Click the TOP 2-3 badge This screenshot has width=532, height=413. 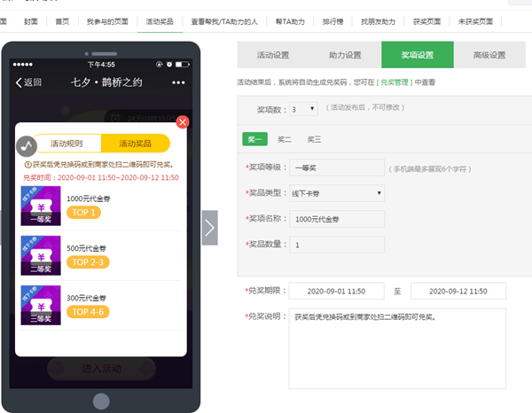click(88, 262)
